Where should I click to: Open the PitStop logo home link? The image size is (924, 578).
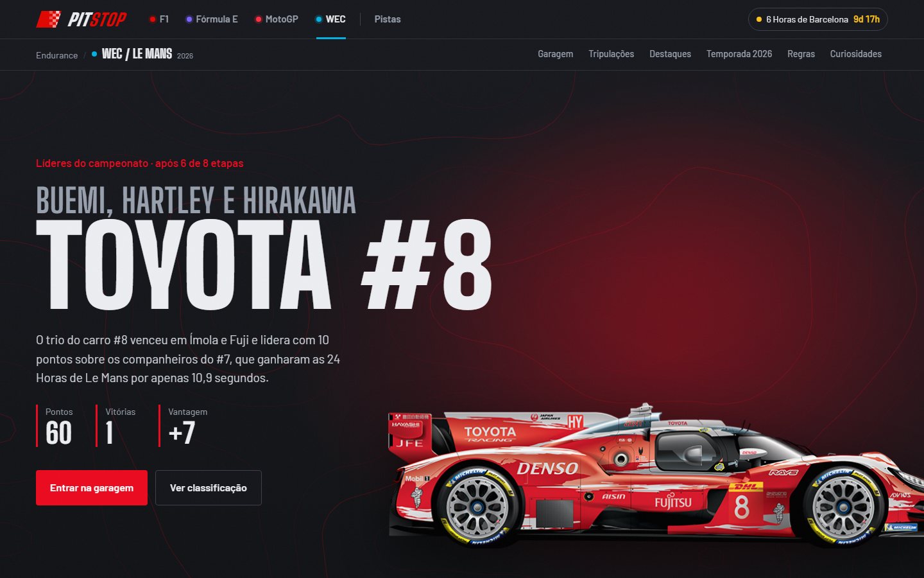[x=81, y=19]
